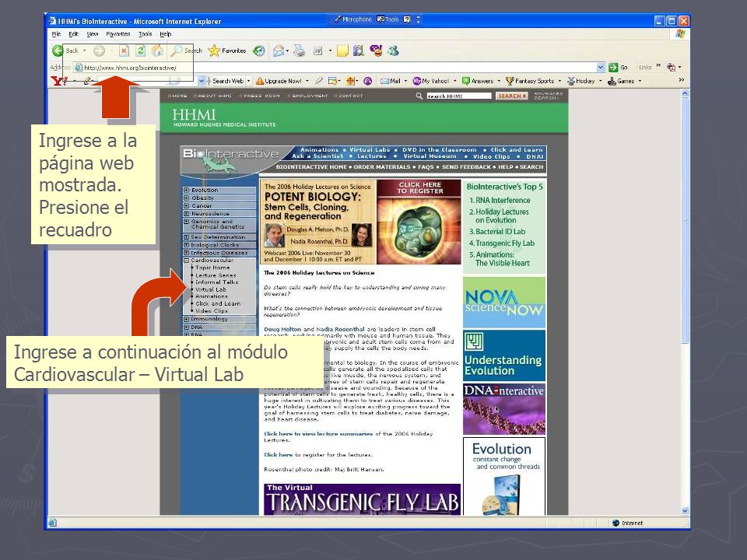Open the yellow notes icon
747x560 pixels.
click(342, 51)
